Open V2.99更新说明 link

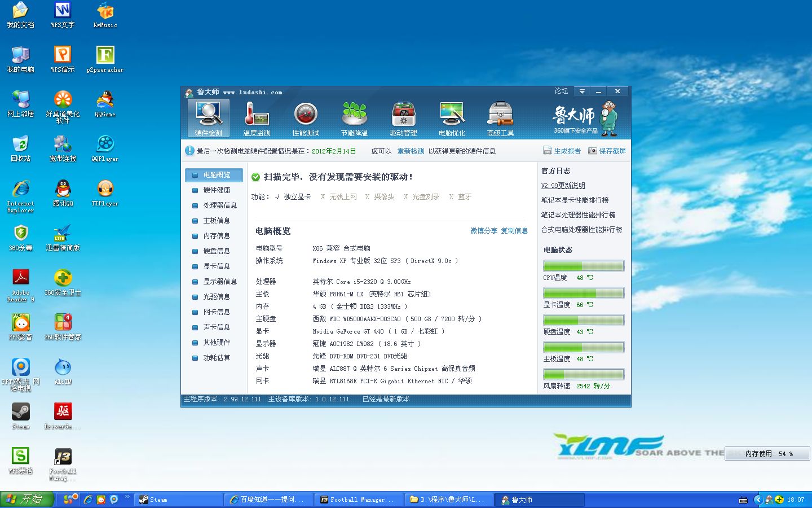click(x=563, y=186)
